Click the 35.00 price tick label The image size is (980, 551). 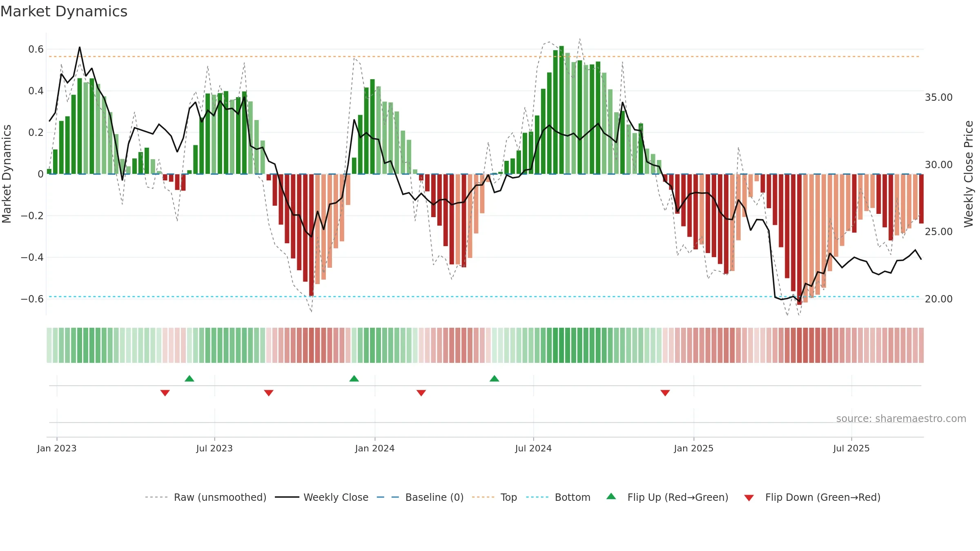pos(939,98)
